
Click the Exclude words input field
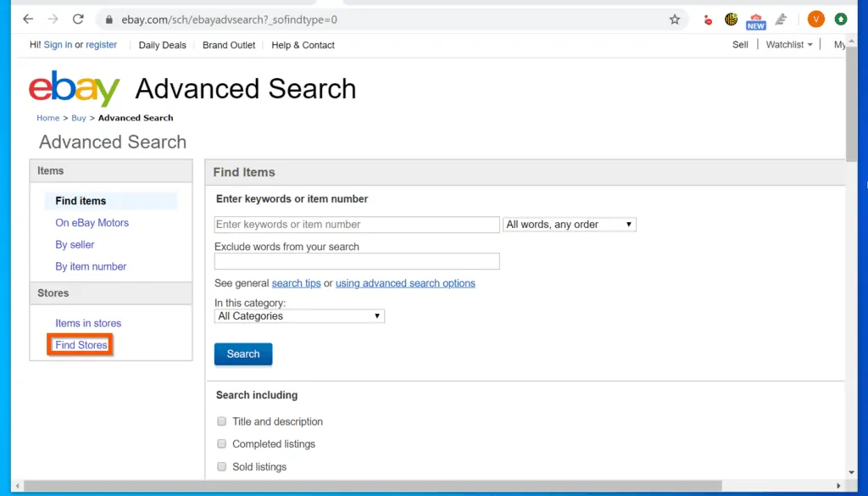pos(357,261)
